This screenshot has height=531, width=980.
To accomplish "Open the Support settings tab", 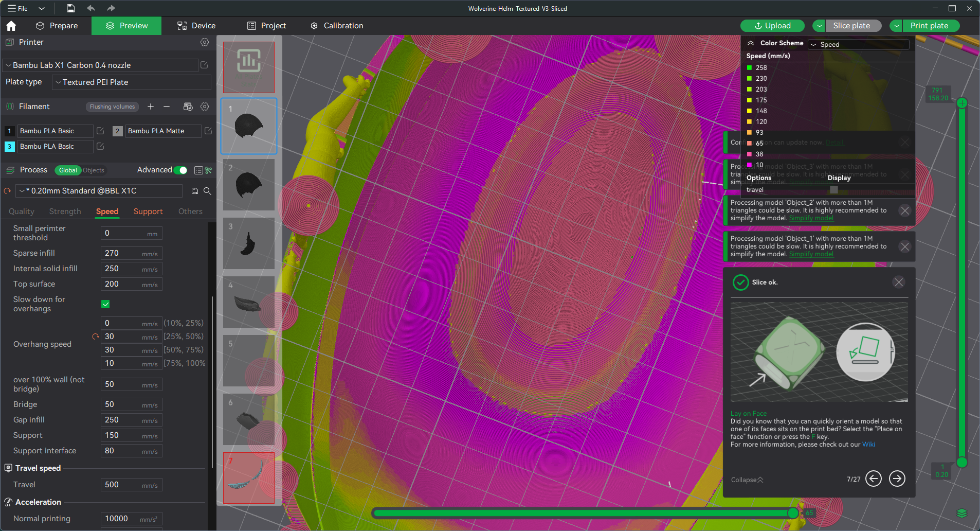I will [148, 211].
